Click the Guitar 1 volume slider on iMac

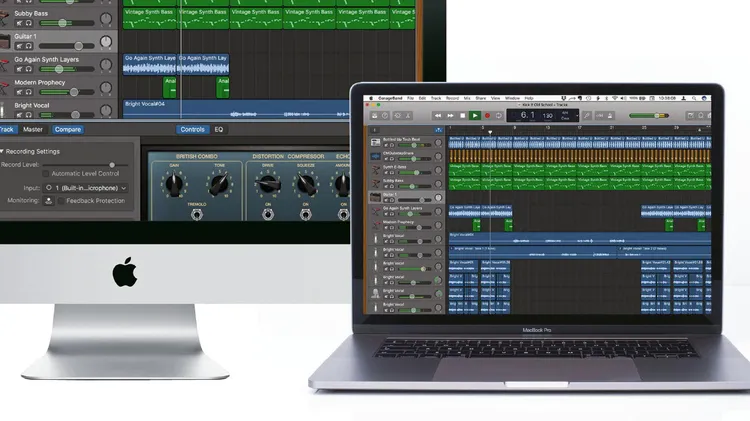tap(67, 46)
